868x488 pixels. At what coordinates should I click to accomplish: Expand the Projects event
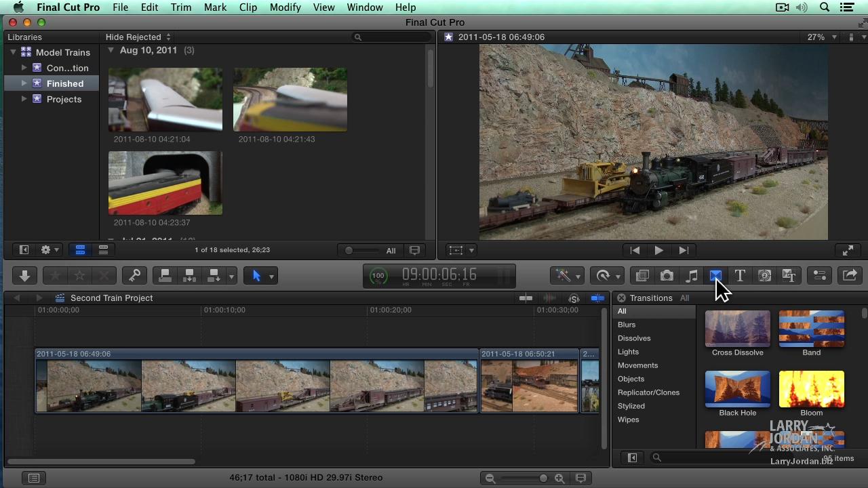pyautogui.click(x=24, y=99)
